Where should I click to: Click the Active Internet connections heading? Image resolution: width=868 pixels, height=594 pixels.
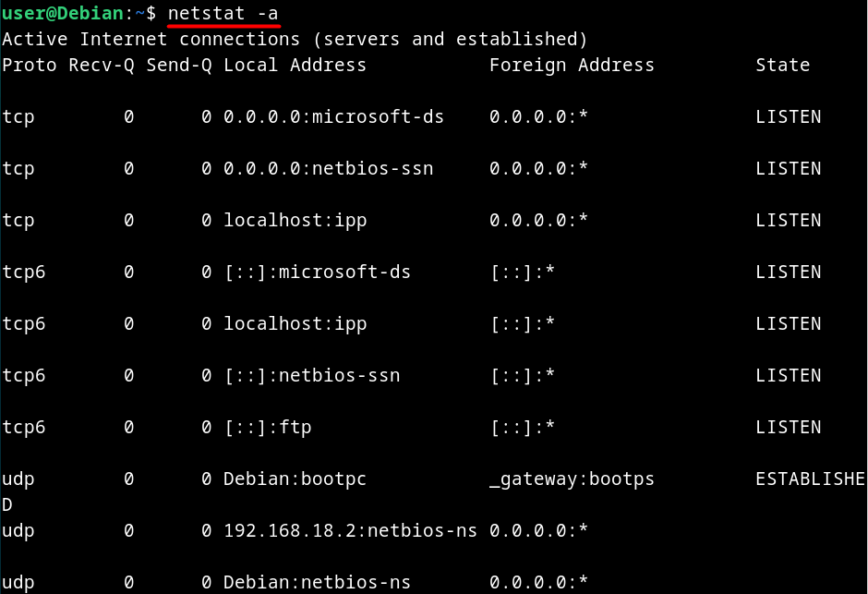tap(151, 40)
